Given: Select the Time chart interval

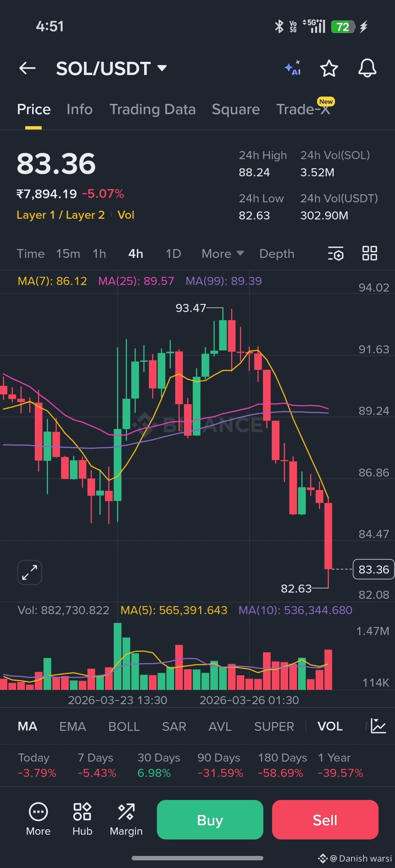Looking at the screenshot, I should click(31, 253).
